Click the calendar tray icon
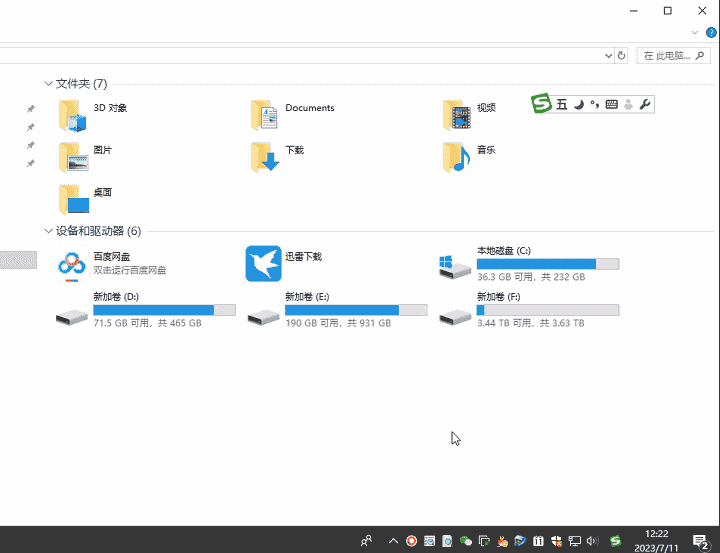The height and width of the screenshot is (553, 720). pyautogui.click(x=538, y=541)
